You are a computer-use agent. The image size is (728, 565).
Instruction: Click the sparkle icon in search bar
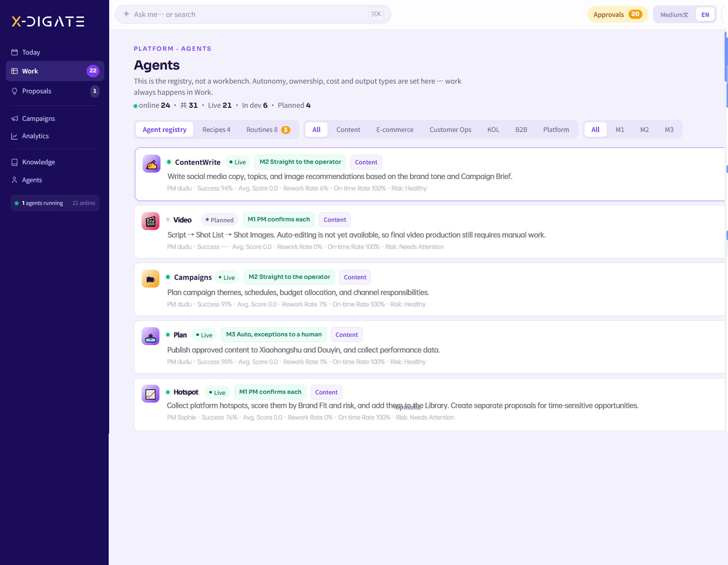[127, 14]
